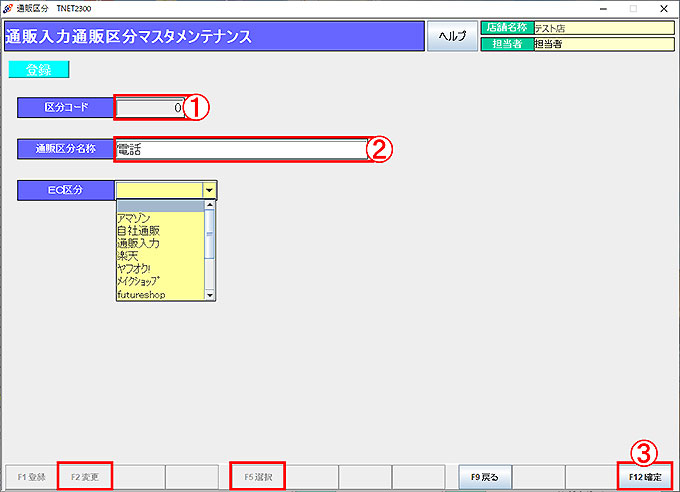Click the 登録 mode label
Viewport: 680px width, 492px height.
click(x=39, y=69)
